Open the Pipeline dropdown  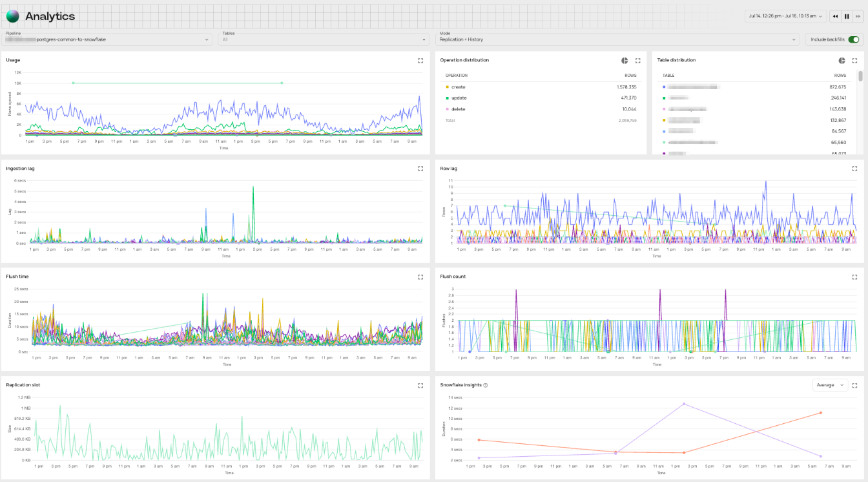107,39
